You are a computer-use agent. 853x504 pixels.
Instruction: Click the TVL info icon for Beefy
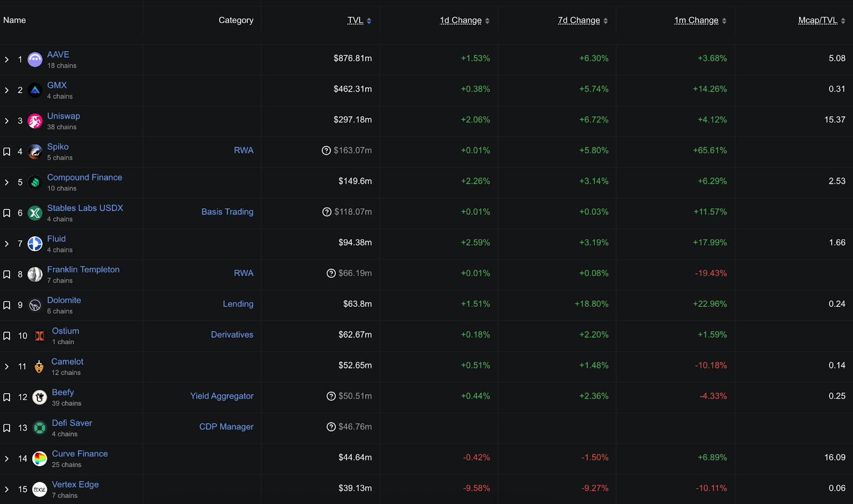(x=331, y=396)
